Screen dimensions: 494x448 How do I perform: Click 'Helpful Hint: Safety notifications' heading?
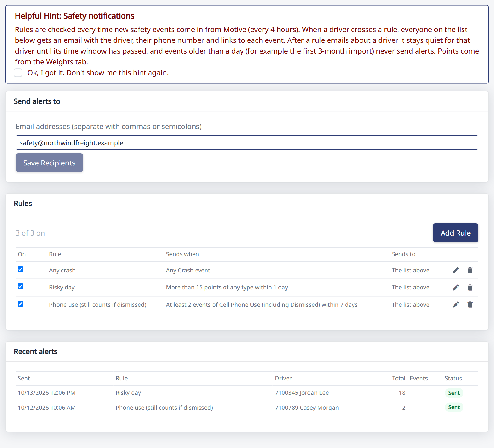coord(75,16)
